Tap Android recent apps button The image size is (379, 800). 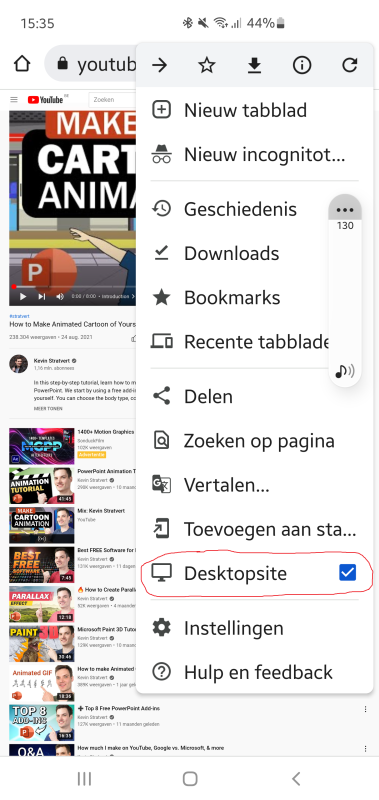coord(84,778)
